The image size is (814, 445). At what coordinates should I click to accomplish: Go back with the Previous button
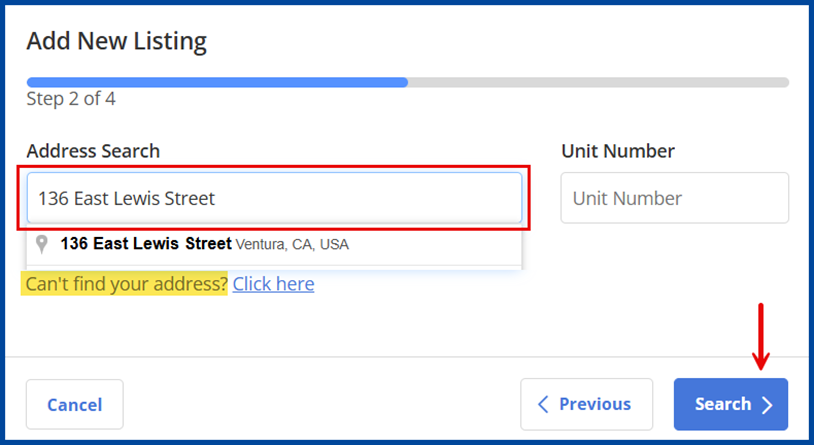586,404
